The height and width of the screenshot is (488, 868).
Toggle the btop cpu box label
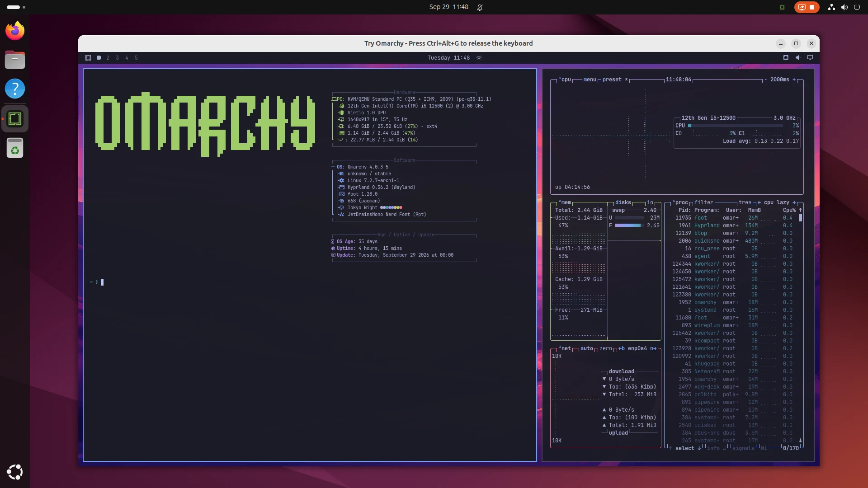point(565,80)
